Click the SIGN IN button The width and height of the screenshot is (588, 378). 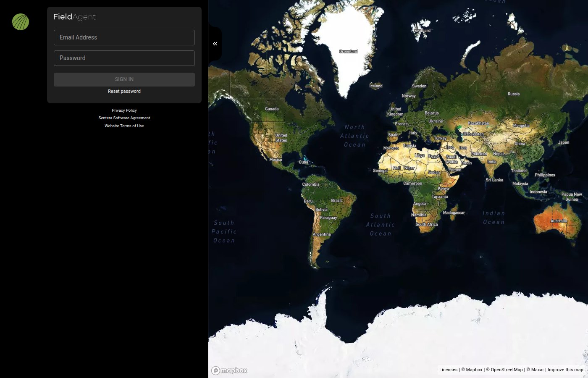[x=124, y=79]
